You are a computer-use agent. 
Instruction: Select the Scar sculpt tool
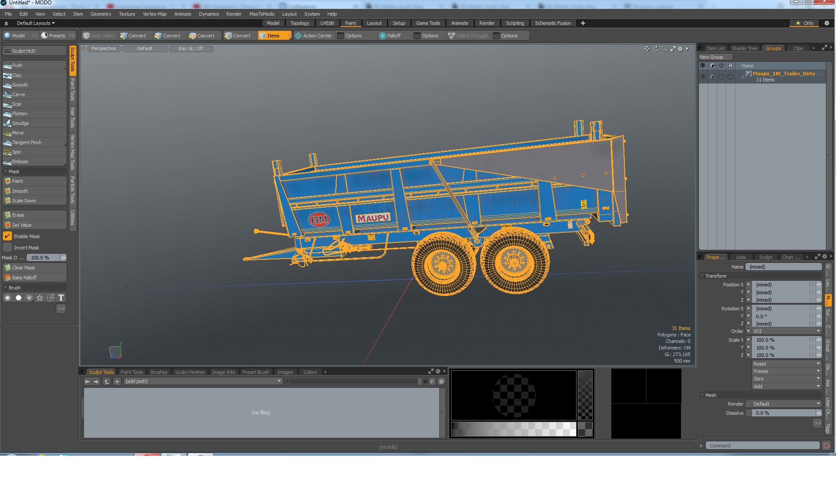pos(34,104)
